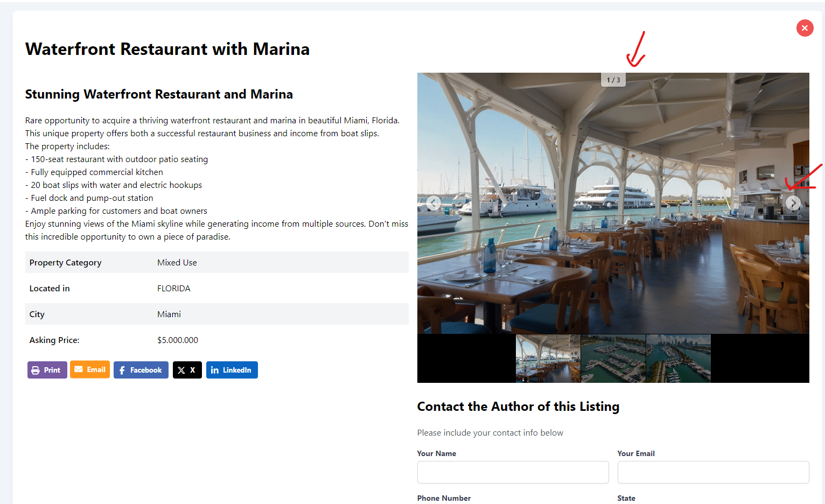The height and width of the screenshot is (504, 825).
Task: Focus the Your Name text field
Action: click(x=513, y=472)
